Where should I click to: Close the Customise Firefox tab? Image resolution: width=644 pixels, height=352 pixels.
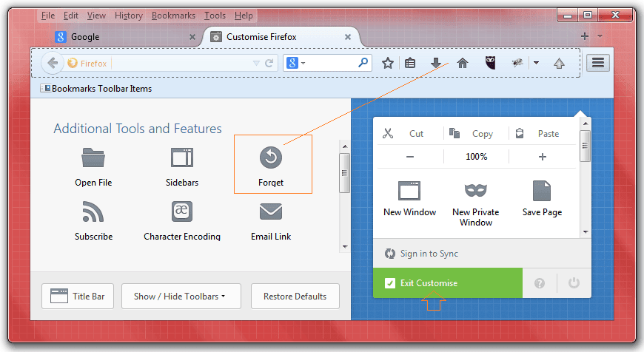click(348, 37)
